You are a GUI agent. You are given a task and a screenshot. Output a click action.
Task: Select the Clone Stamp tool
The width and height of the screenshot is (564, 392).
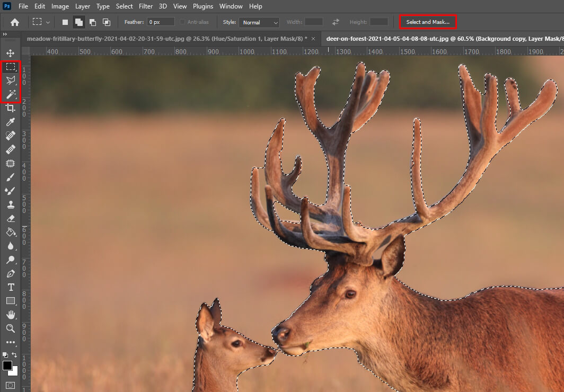coord(11,204)
